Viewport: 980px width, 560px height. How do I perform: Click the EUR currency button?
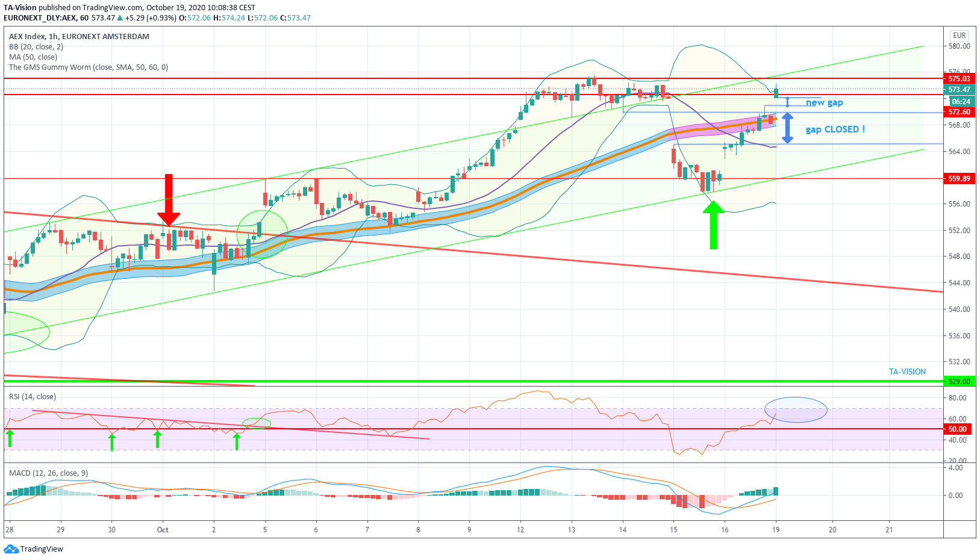(960, 36)
